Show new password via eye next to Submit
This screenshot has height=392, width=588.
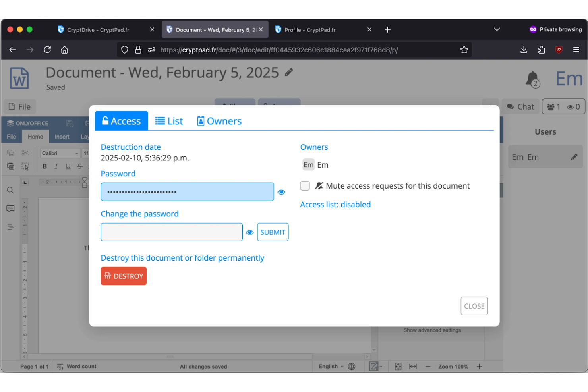[250, 233]
